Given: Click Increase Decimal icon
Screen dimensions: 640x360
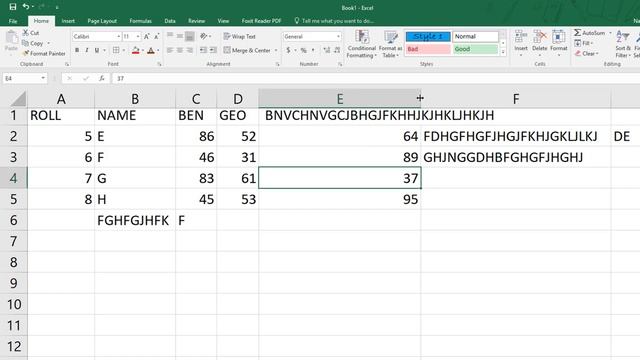Looking at the screenshot, I should 327,50.
